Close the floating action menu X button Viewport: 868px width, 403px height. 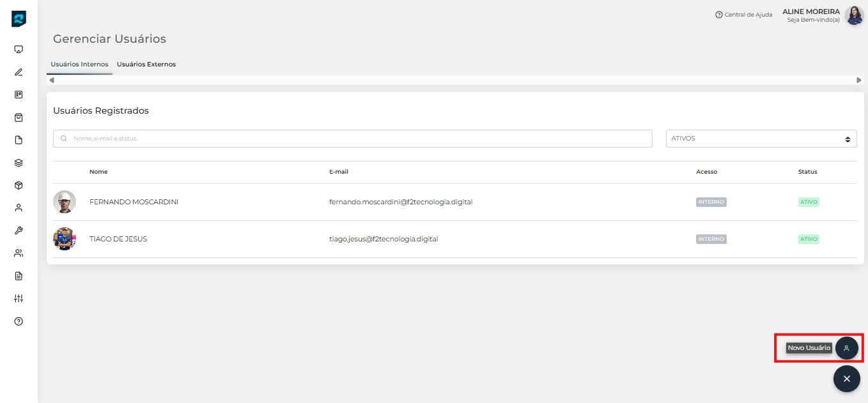click(x=846, y=379)
